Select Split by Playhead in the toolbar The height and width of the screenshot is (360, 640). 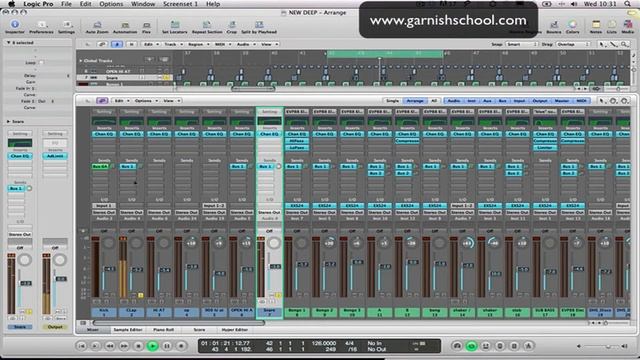(259, 27)
